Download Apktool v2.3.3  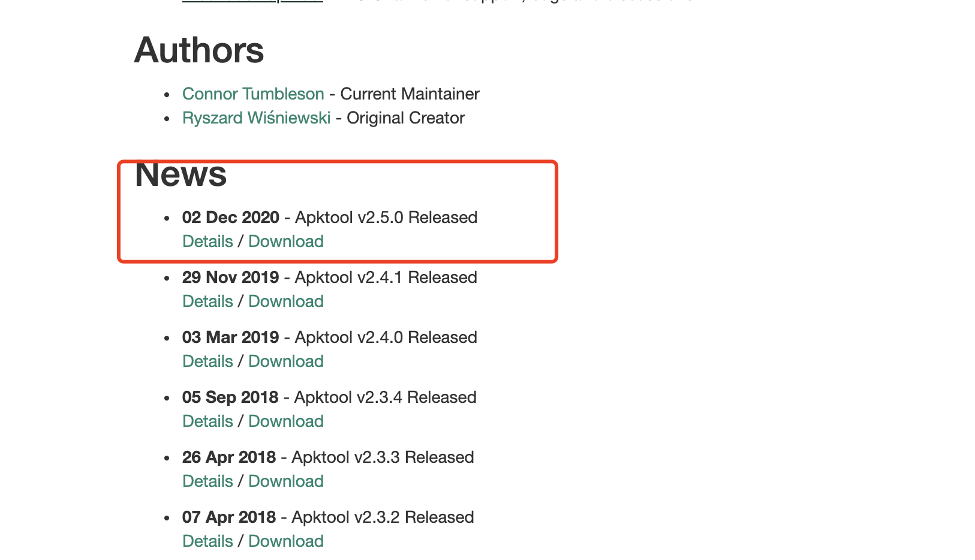[286, 481]
